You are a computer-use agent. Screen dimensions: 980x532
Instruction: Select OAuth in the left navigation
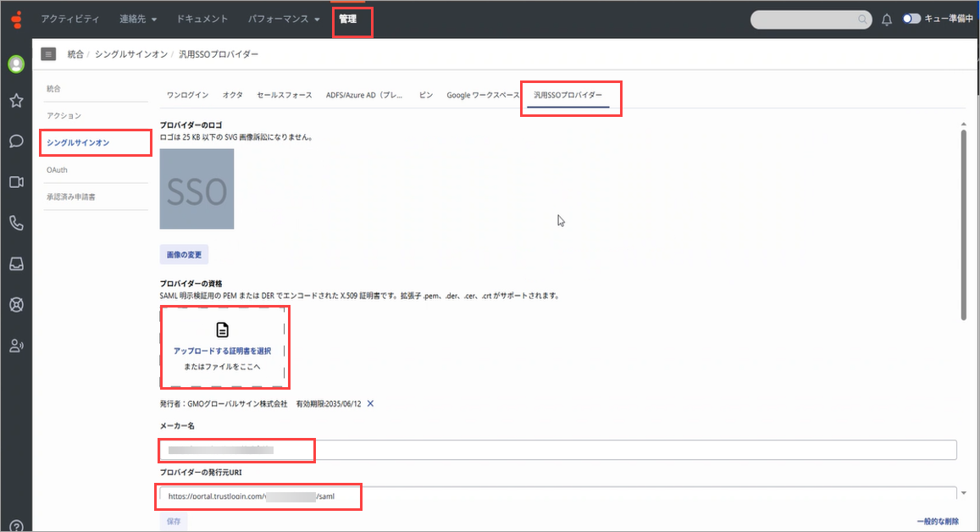(x=57, y=170)
